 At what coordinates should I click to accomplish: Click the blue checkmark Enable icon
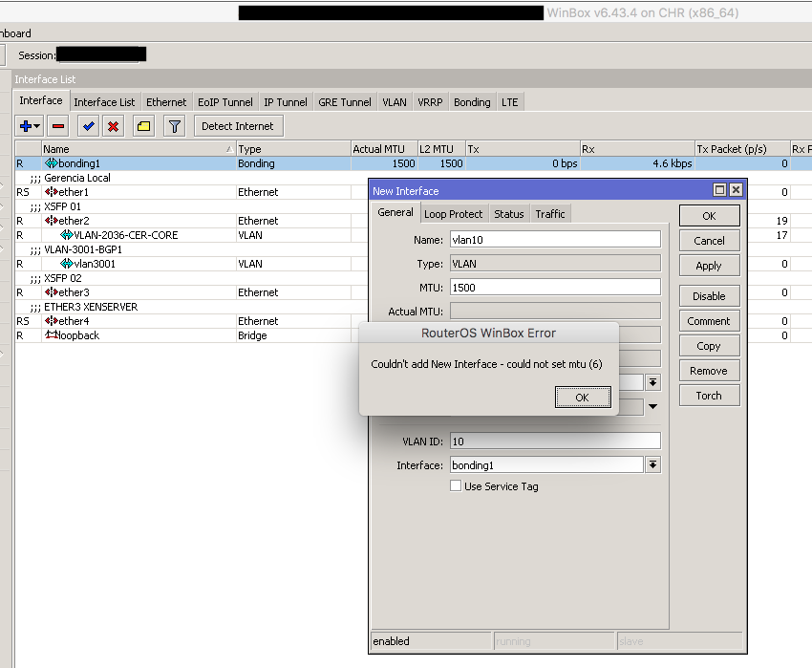(x=89, y=126)
